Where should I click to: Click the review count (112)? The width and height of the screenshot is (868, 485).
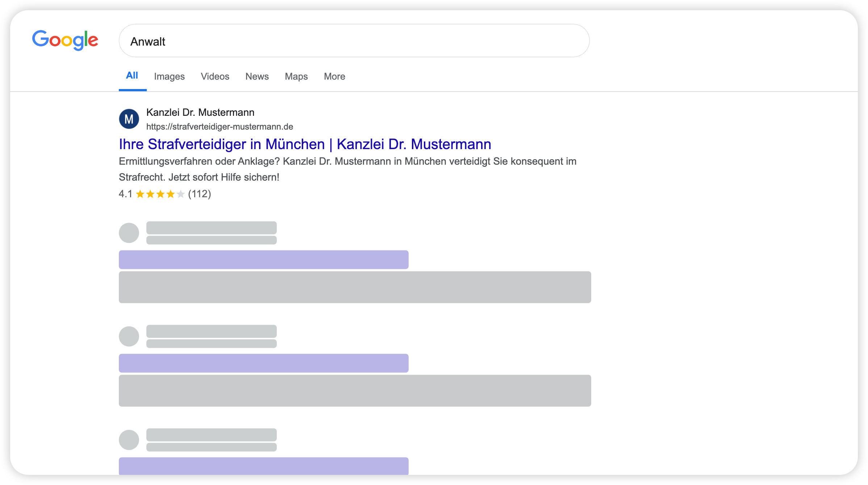[199, 194]
